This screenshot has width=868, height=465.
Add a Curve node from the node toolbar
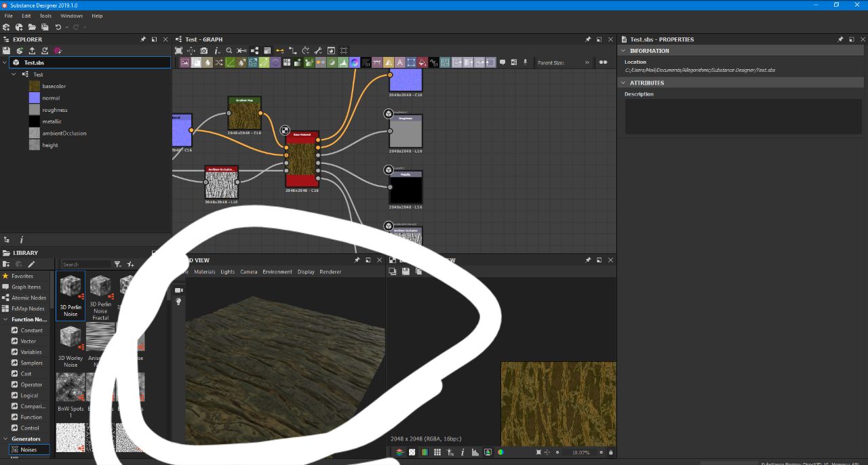click(230, 62)
